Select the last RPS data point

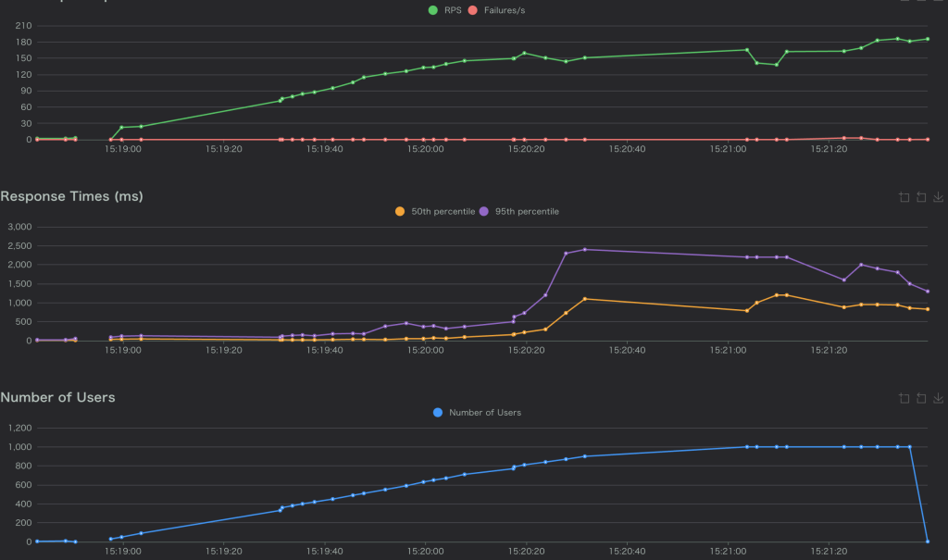928,39
